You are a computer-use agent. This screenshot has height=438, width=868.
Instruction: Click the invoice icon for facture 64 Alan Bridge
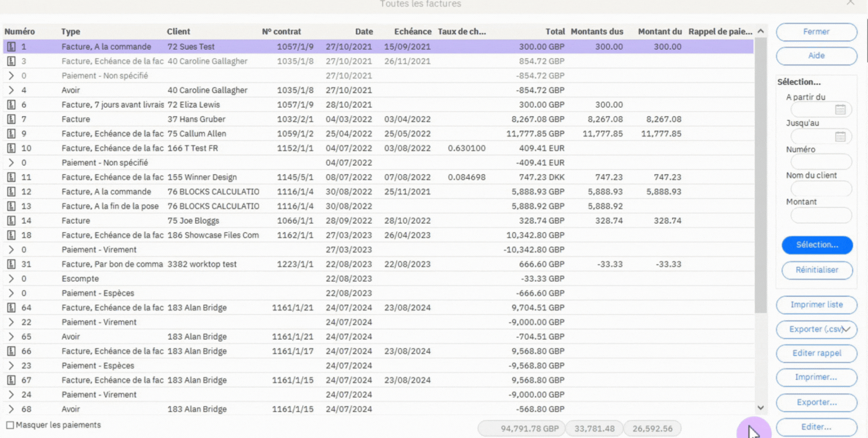click(x=12, y=307)
